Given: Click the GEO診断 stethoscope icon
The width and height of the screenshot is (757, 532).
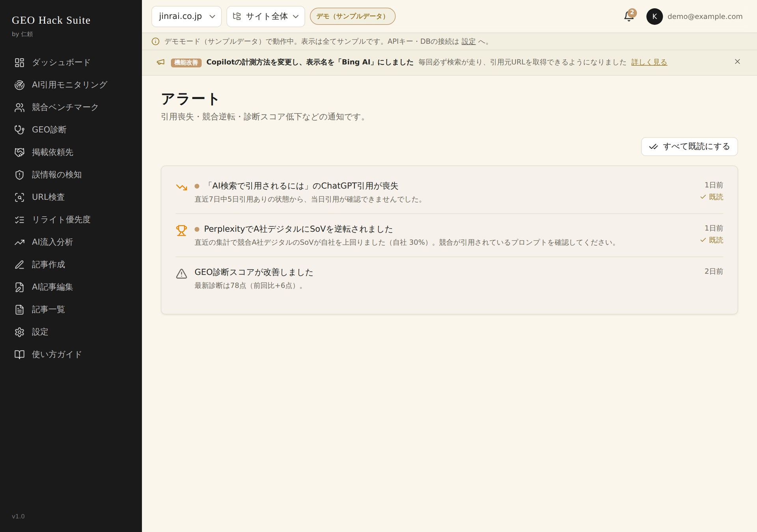Looking at the screenshot, I should coord(19,130).
